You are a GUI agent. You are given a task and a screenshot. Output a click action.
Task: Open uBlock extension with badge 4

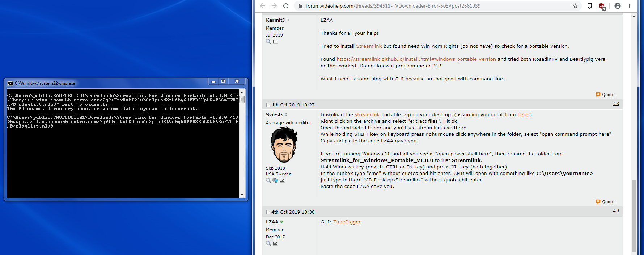coord(602,6)
